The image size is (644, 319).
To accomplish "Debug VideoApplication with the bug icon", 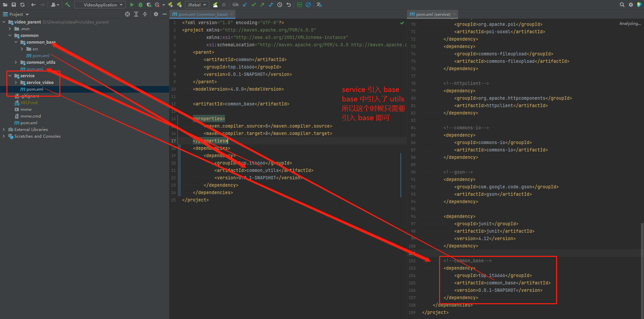I will coord(141,5).
